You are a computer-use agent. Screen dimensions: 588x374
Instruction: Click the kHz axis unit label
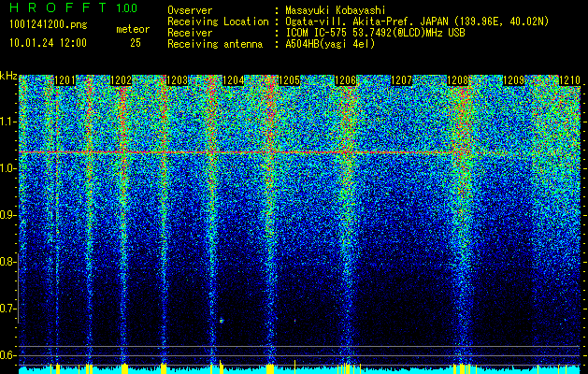click(x=8, y=76)
